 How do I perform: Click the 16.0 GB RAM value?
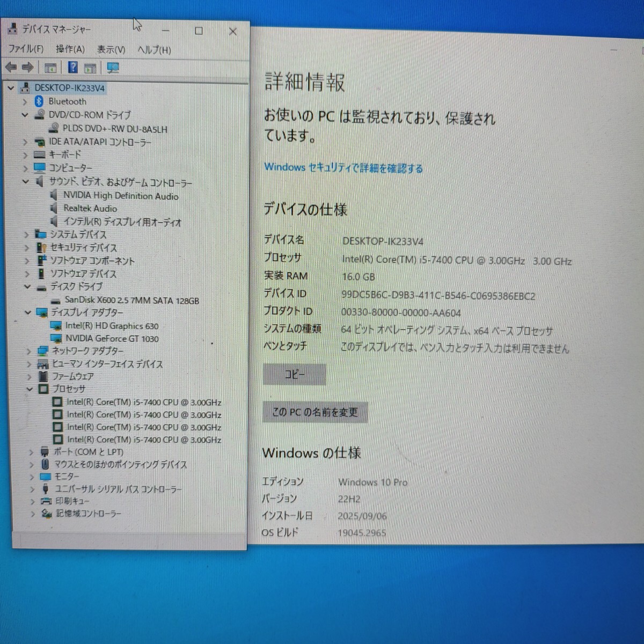pyautogui.click(x=358, y=277)
